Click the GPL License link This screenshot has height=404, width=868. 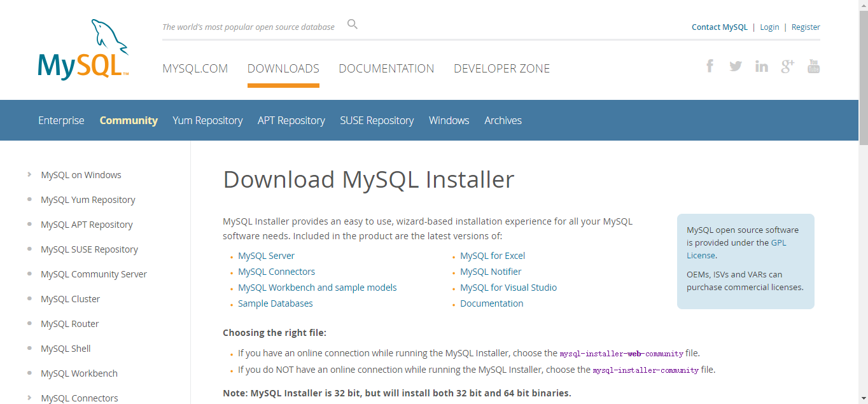pos(736,249)
